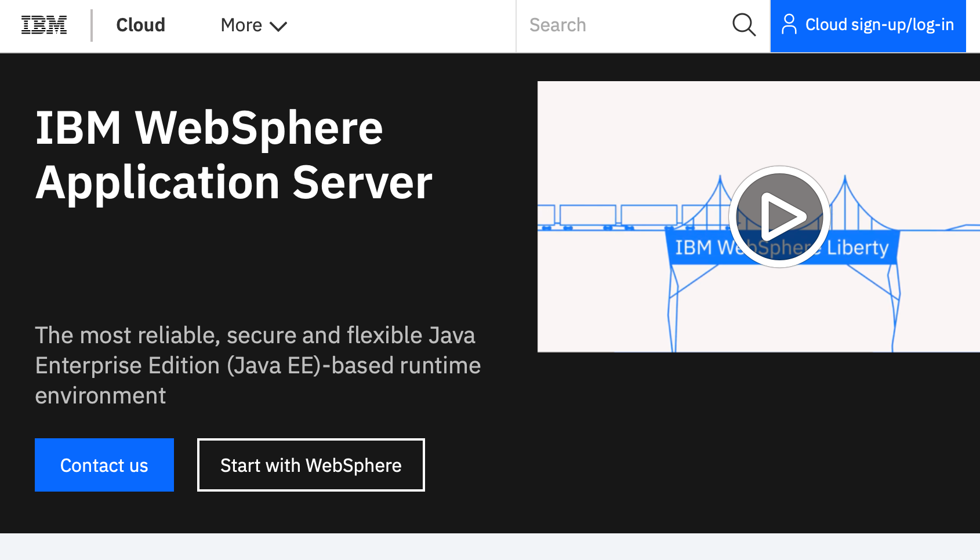Click the left bridge support leg illustration
The width and height of the screenshot is (980, 560).
click(x=673, y=313)
